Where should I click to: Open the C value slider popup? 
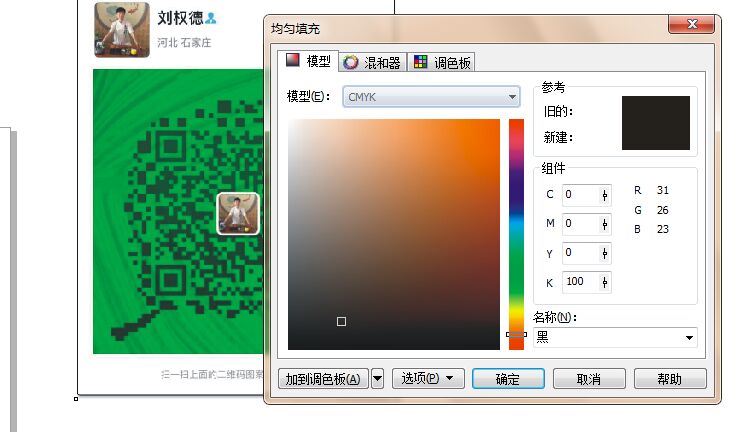[x=605, y=195]
